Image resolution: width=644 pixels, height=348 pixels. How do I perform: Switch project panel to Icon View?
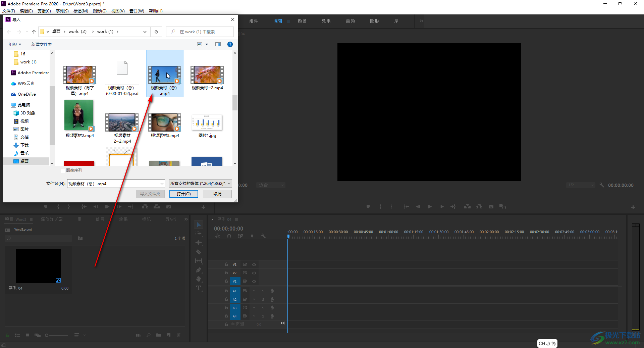point(28,335)
